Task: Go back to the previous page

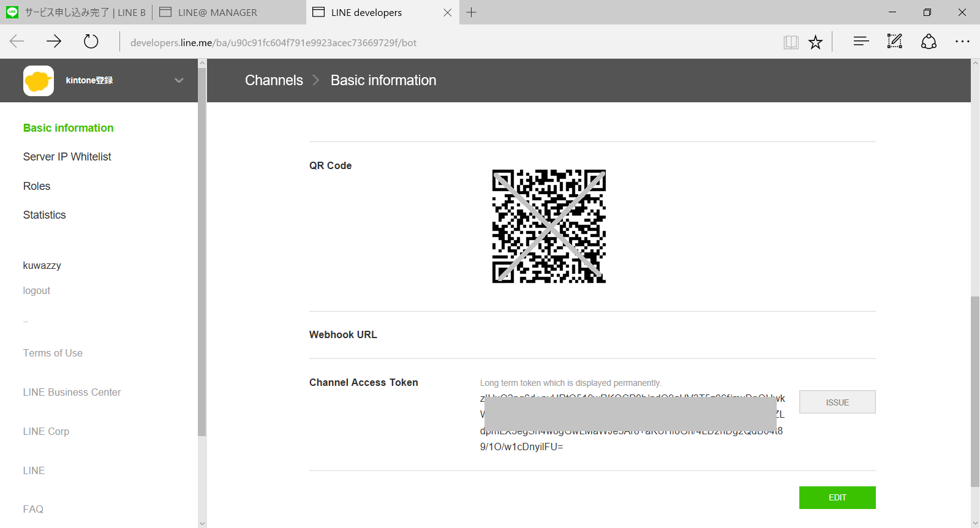Action: [x=17, y=42]
